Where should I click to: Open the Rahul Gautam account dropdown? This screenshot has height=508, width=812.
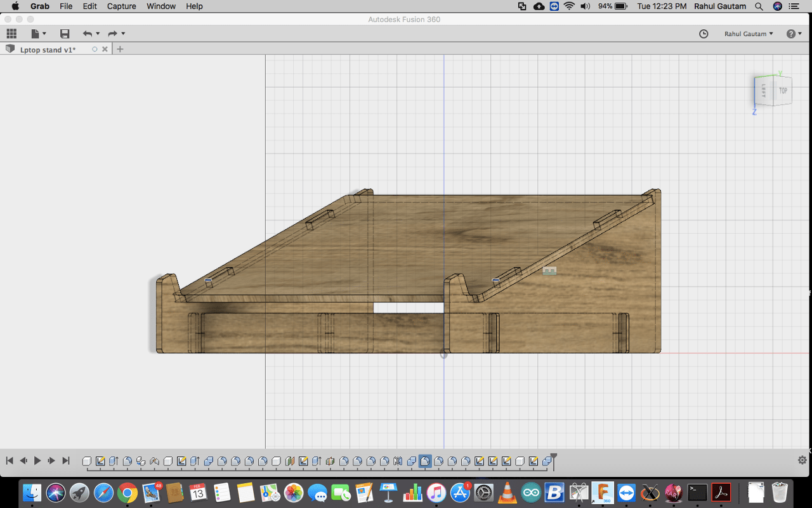click(749, 34)
